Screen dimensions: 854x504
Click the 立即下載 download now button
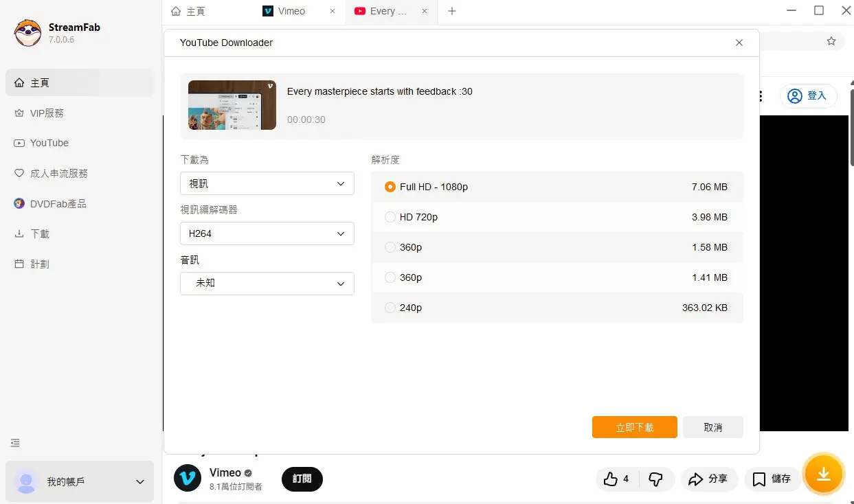coord(635,427)
